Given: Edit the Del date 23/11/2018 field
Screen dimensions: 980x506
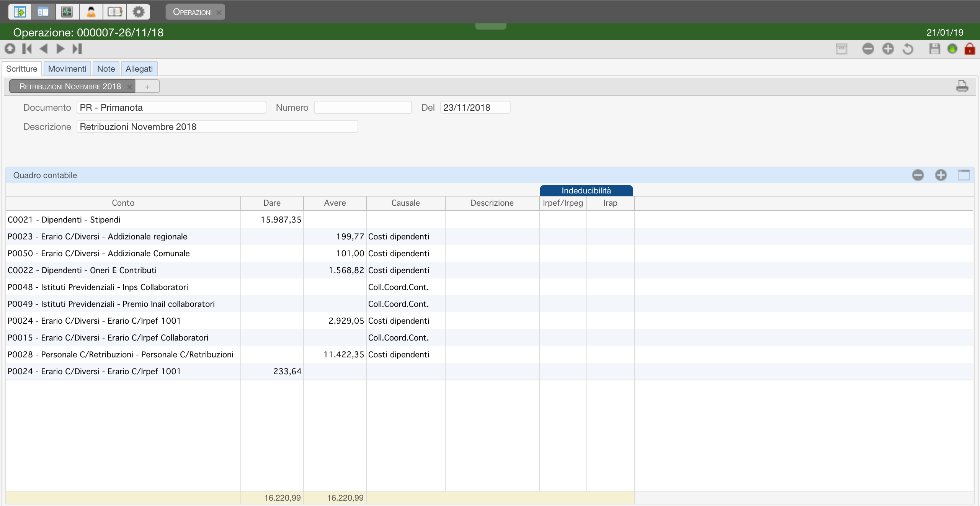Looking at the screenshot, I should point(475,107).
